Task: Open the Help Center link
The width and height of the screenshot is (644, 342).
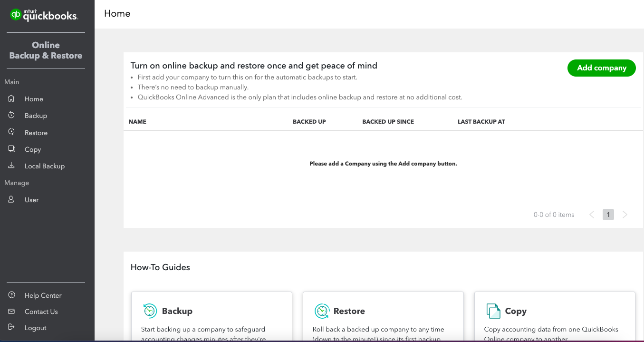Action: point(43,295)
